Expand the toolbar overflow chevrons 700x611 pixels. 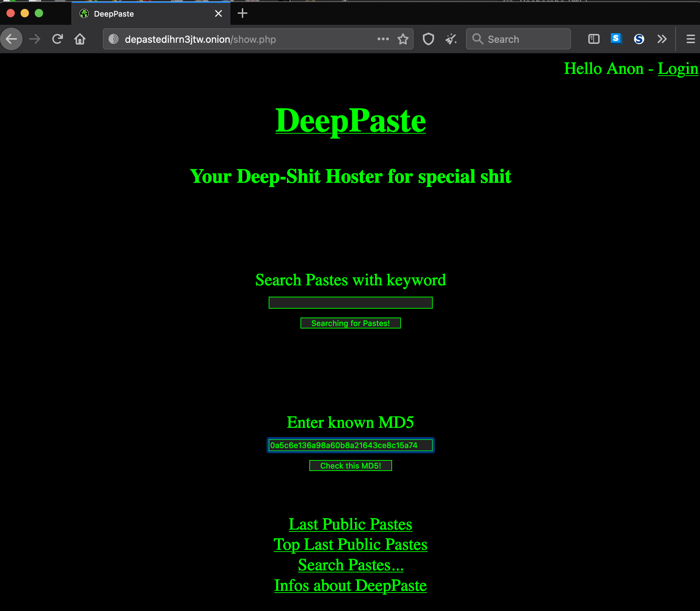coord(662,39)
